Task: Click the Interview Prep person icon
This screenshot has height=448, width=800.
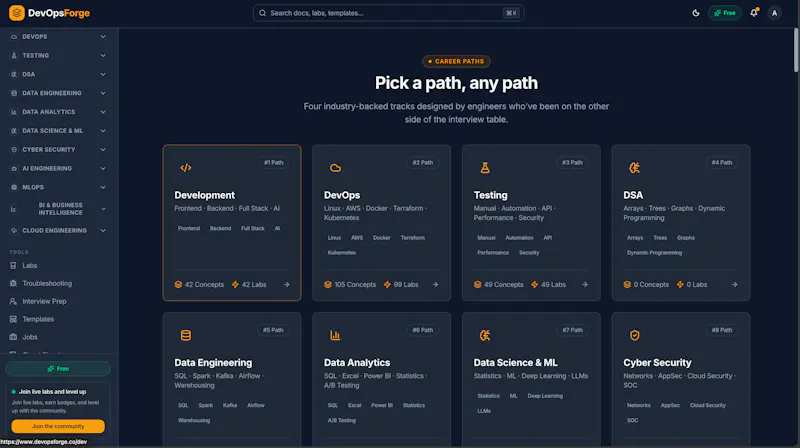Action: coord(13,301)
